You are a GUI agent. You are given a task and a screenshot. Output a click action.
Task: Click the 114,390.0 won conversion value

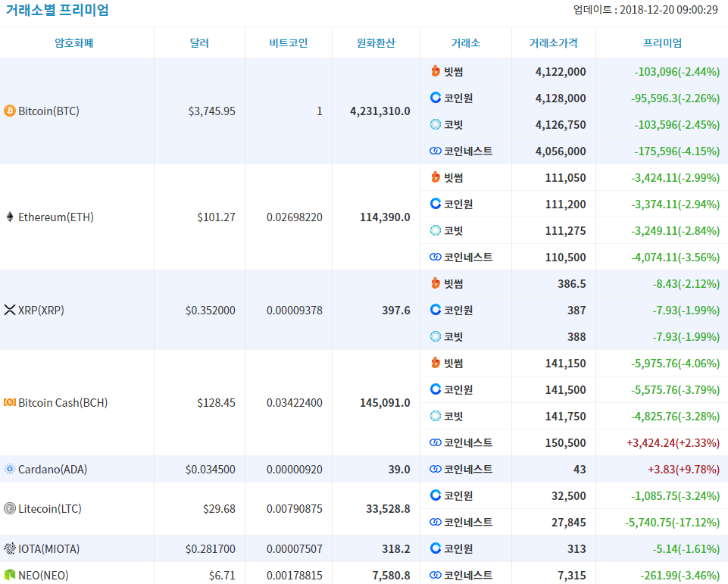pos(385,217)
